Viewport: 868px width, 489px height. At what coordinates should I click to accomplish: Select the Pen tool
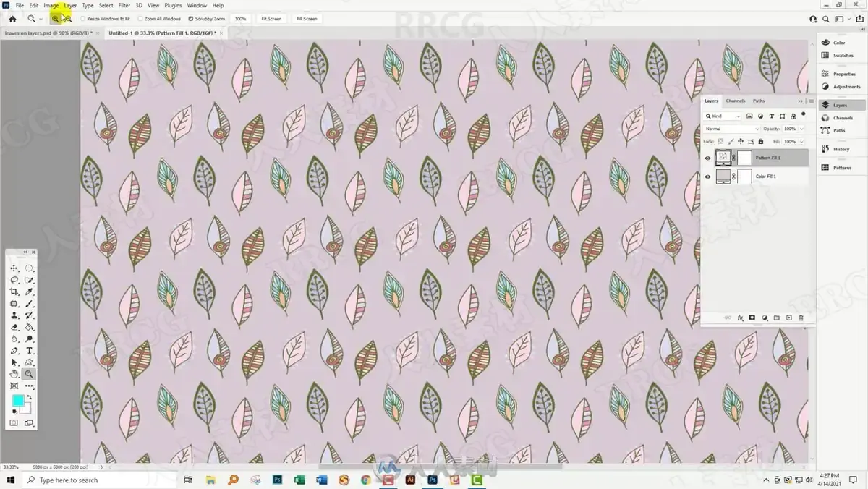click(14, 351)
